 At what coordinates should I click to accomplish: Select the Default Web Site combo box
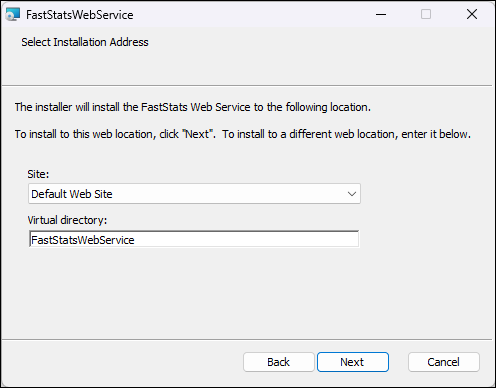tap(194, 194)
